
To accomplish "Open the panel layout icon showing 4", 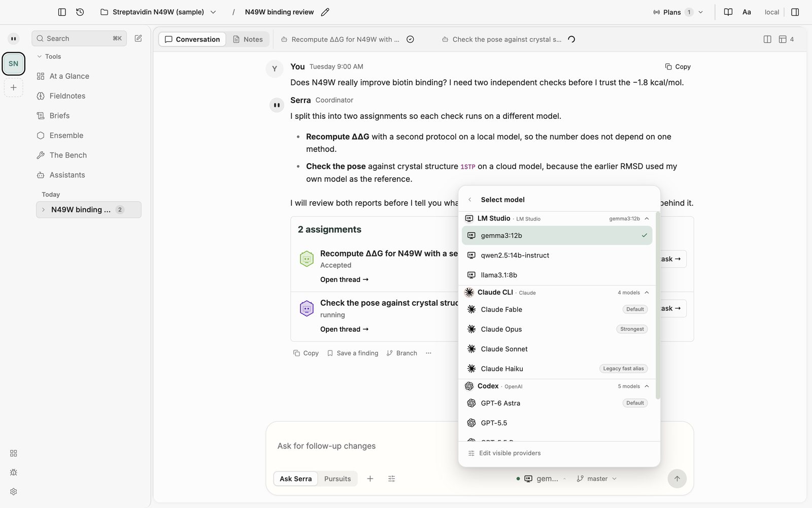I will click(786, 39).
